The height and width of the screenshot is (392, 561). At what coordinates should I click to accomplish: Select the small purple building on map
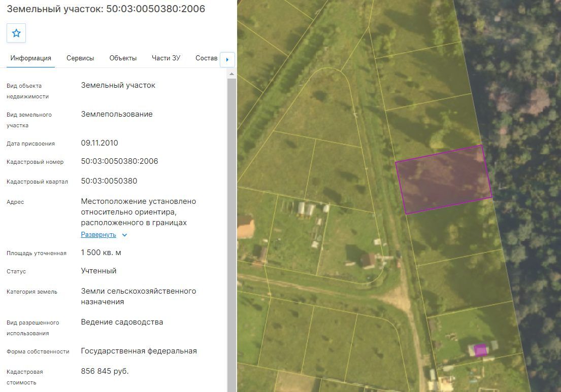(480, 350)
